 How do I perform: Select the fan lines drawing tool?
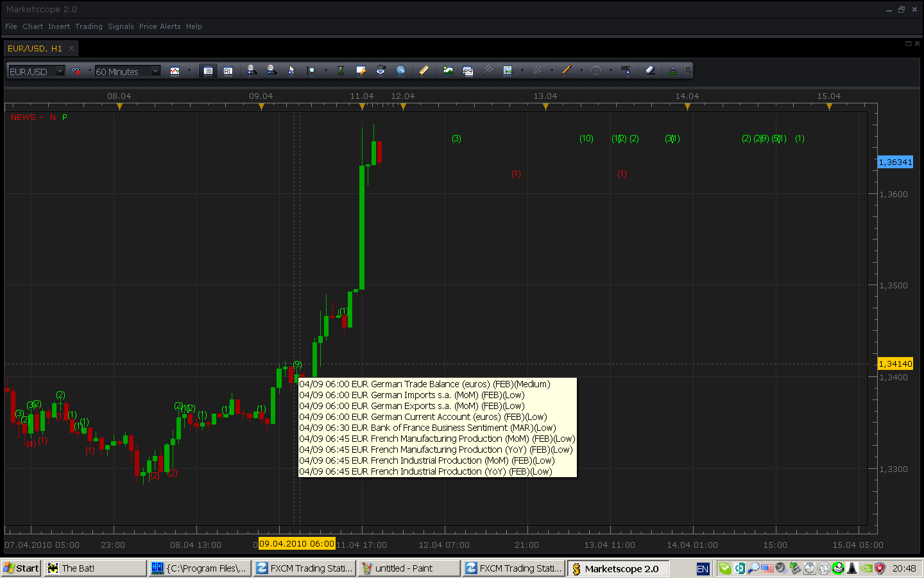click(537, 71)
